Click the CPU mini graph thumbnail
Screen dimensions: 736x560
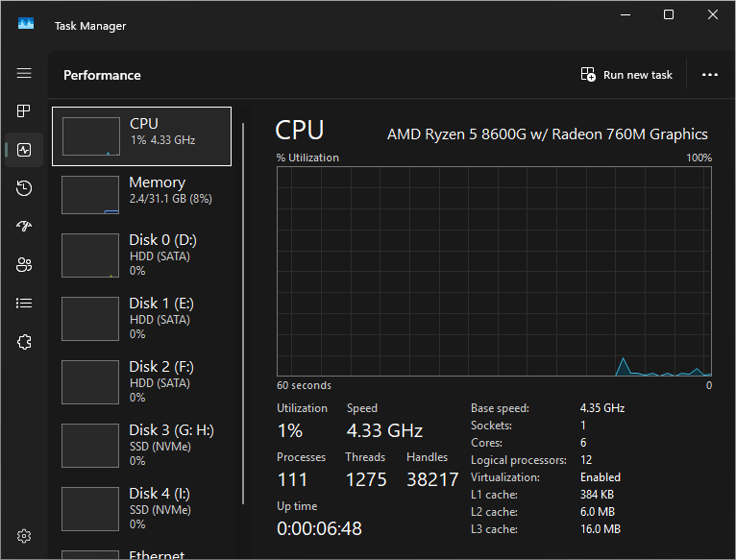click(91, 136)
